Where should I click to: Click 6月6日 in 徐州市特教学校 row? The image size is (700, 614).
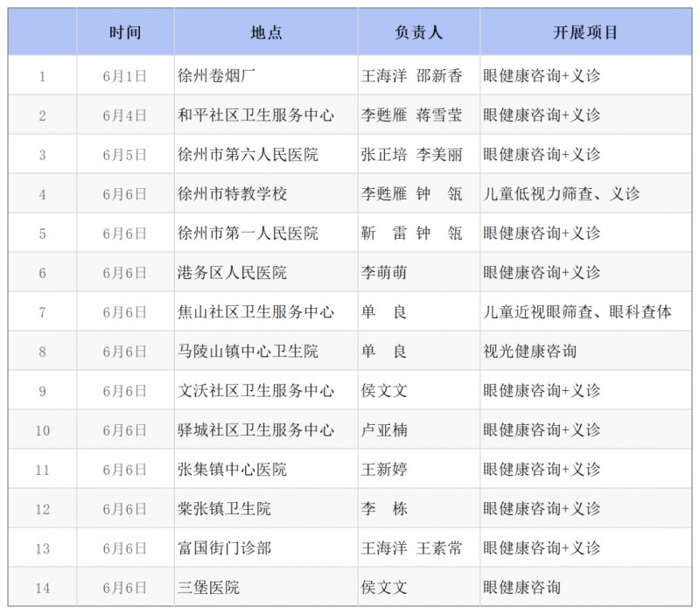(x=125, y=194)
